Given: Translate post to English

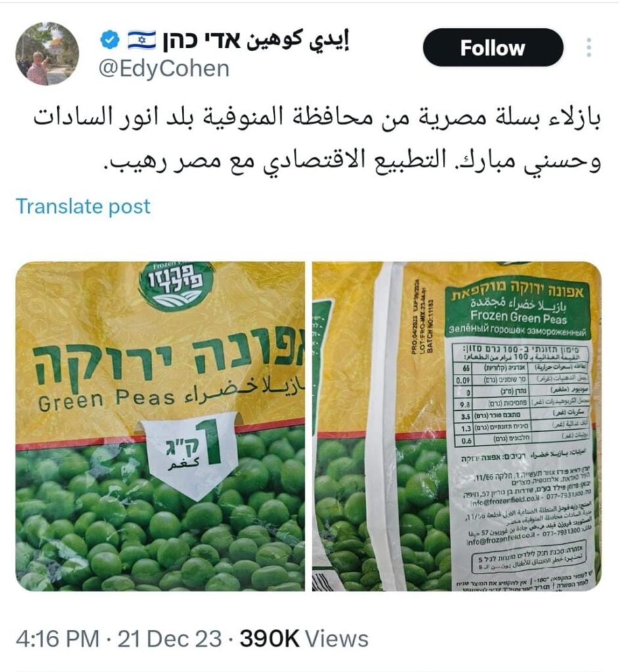Looking at the screenshot, I should click(x=83, y=206).
